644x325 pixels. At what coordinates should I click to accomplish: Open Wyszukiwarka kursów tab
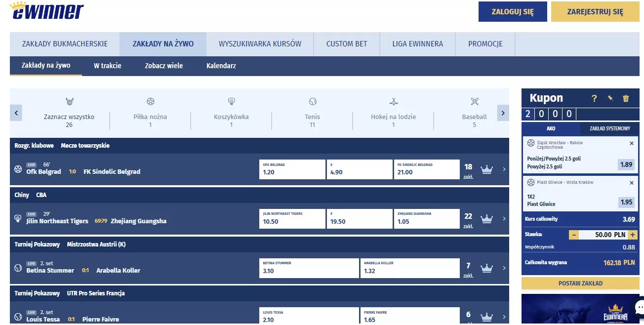coord(260,44)
